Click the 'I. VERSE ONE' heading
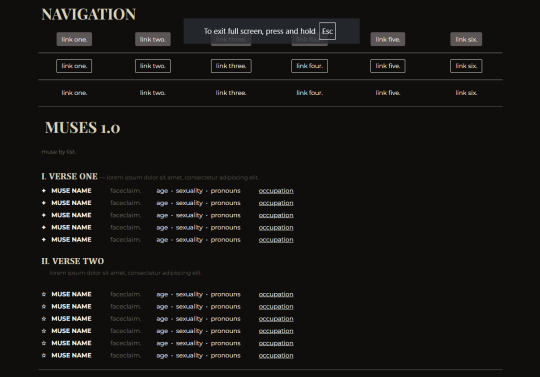This screenshot has height=377, width=540. pos(69,177)
